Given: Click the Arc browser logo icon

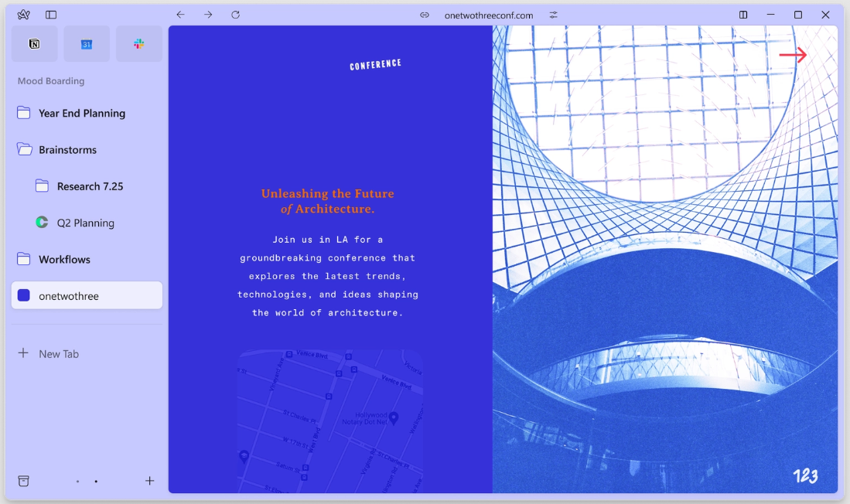Looking at the screenshot, I should [22, 14].
